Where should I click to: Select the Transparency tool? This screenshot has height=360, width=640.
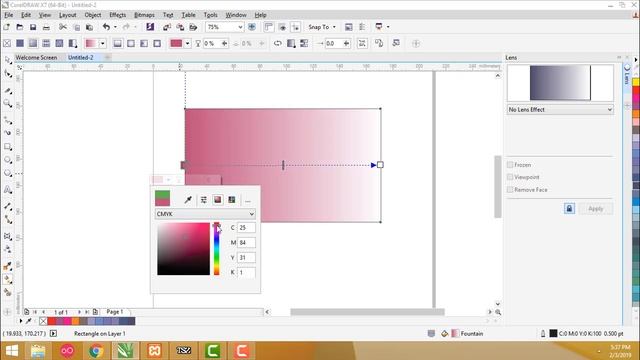8,249
